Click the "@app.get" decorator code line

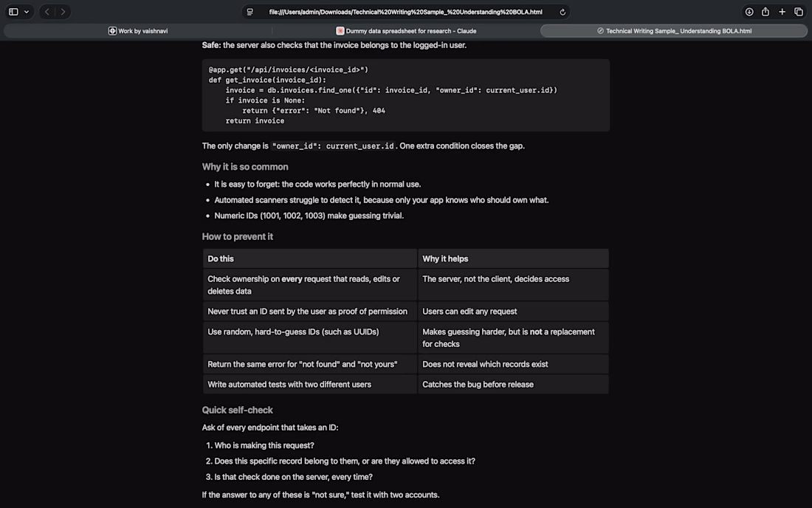click(x=289, y=70)
